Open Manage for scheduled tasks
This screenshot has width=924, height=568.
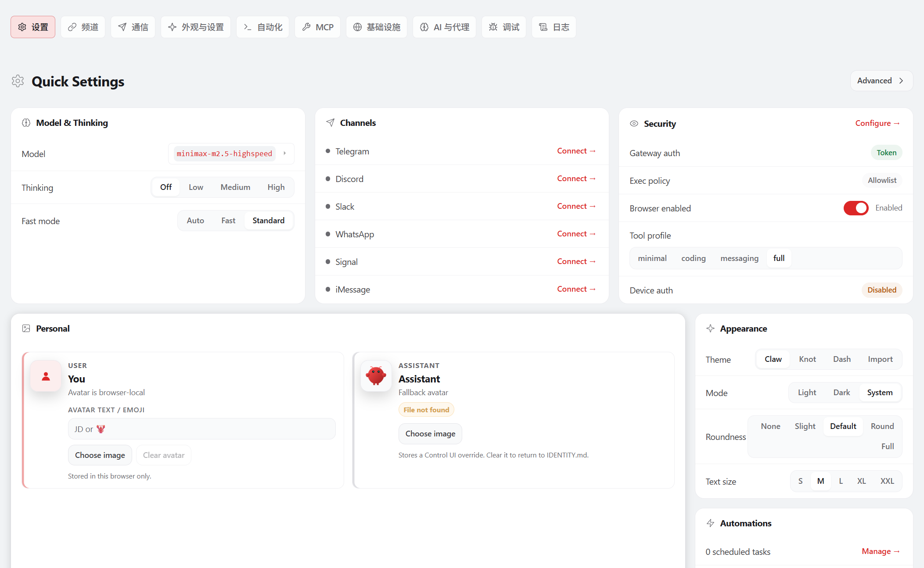881,551
